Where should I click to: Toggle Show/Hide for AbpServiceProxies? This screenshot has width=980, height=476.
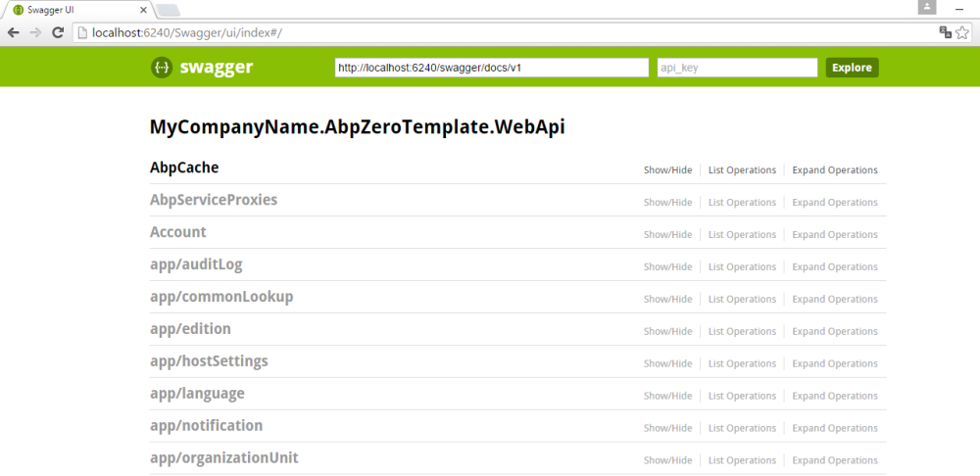[667, 203]
